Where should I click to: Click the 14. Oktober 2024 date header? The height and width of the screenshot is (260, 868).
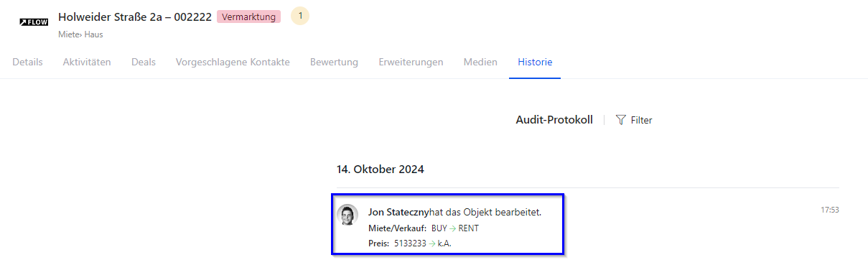pyautogui.click(x=381, y=170)
